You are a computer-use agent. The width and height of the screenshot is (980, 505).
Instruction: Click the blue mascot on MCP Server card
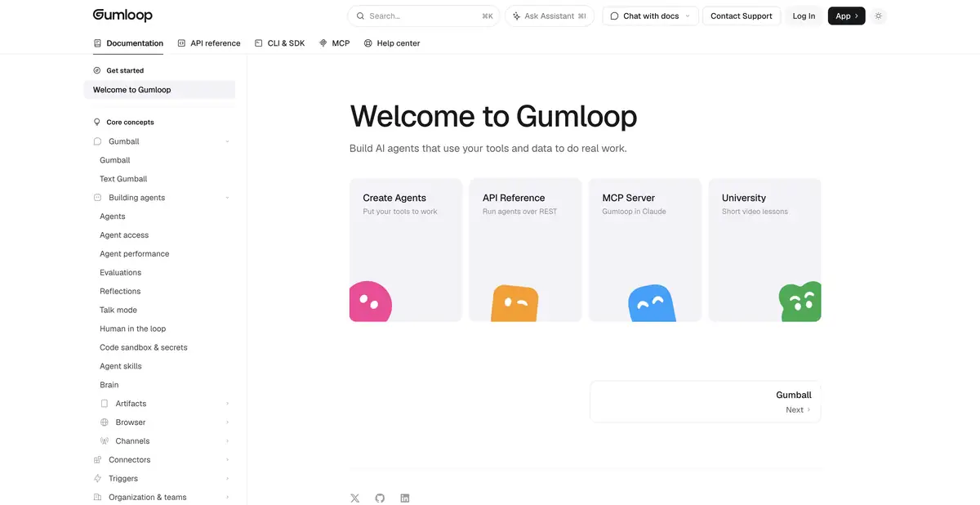[652, 303]
